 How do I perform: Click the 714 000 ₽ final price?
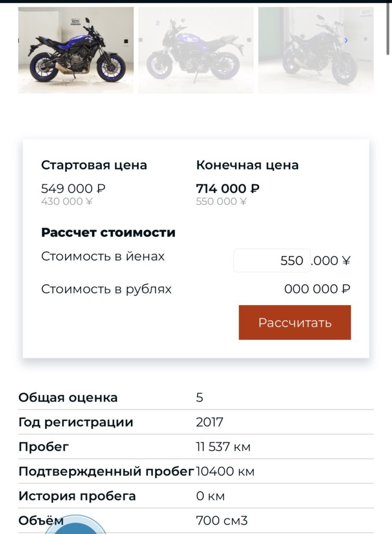tap(228, 188)
